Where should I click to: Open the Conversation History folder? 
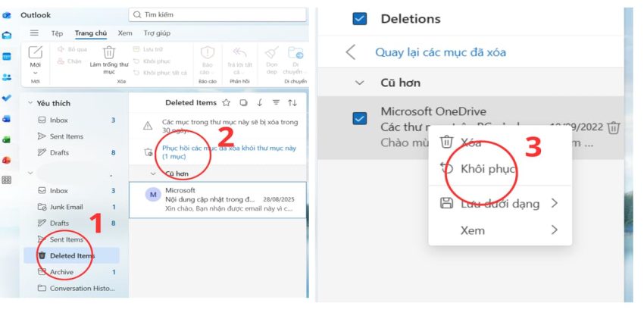tap(71, 289)
